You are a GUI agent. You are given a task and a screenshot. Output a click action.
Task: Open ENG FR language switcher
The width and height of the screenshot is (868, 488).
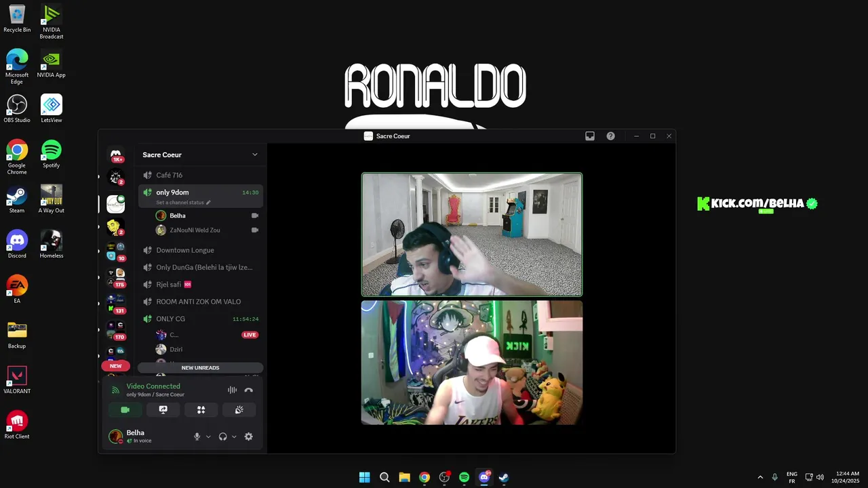pyautogui.click(x=792, y=477)
